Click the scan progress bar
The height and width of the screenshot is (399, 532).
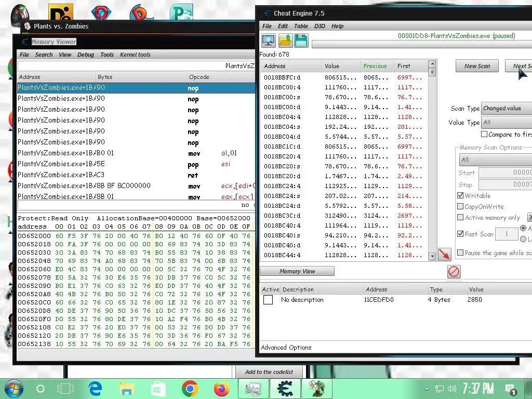422,45
